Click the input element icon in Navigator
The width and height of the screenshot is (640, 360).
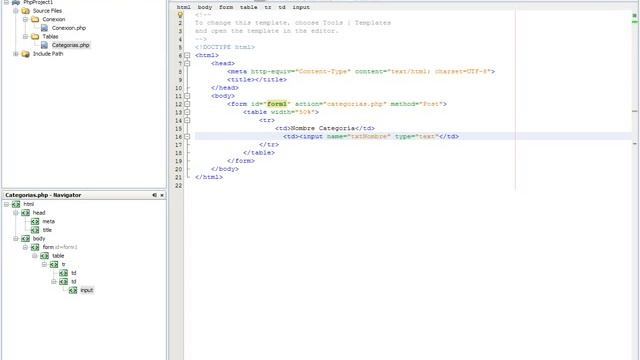(x=73, y=290)
